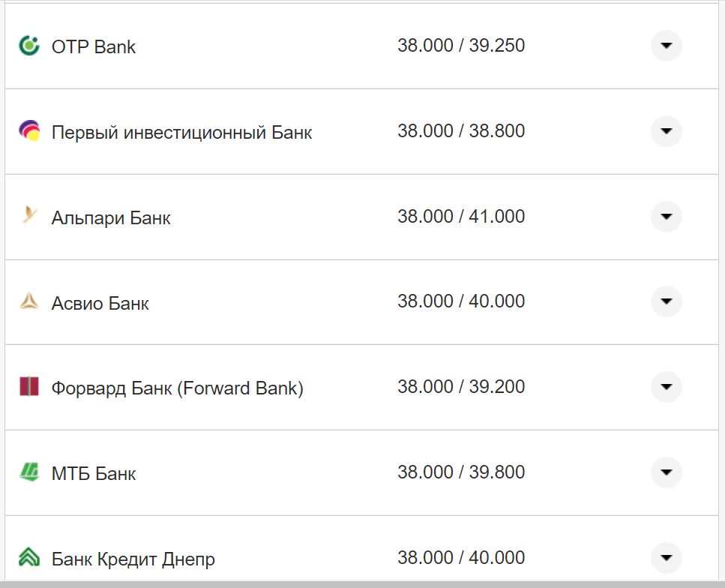
Task: Click the Форвард Банк logo icon
Action: (x=28, y=388)
